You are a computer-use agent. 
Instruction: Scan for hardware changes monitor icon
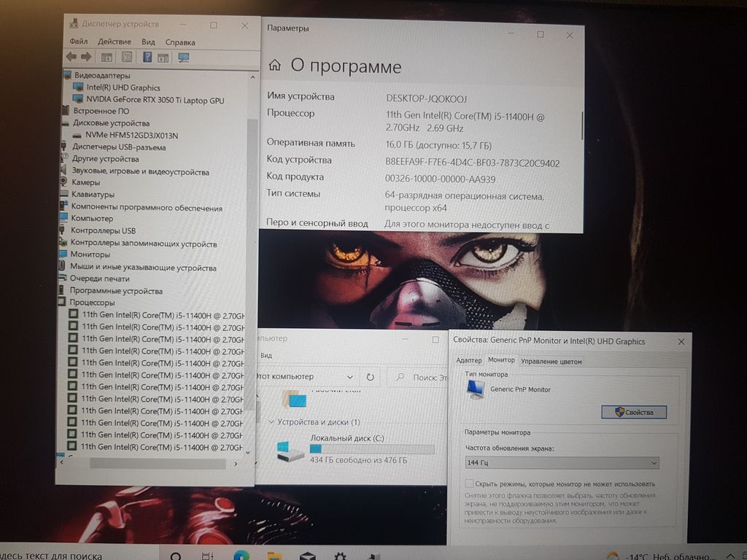183,58
